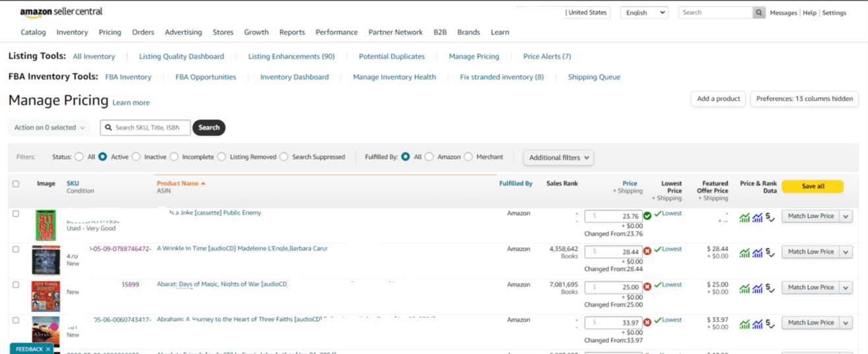Click the price field showing 23.76
The height and width of the screenshot is (354, 868).
[613, 216]
